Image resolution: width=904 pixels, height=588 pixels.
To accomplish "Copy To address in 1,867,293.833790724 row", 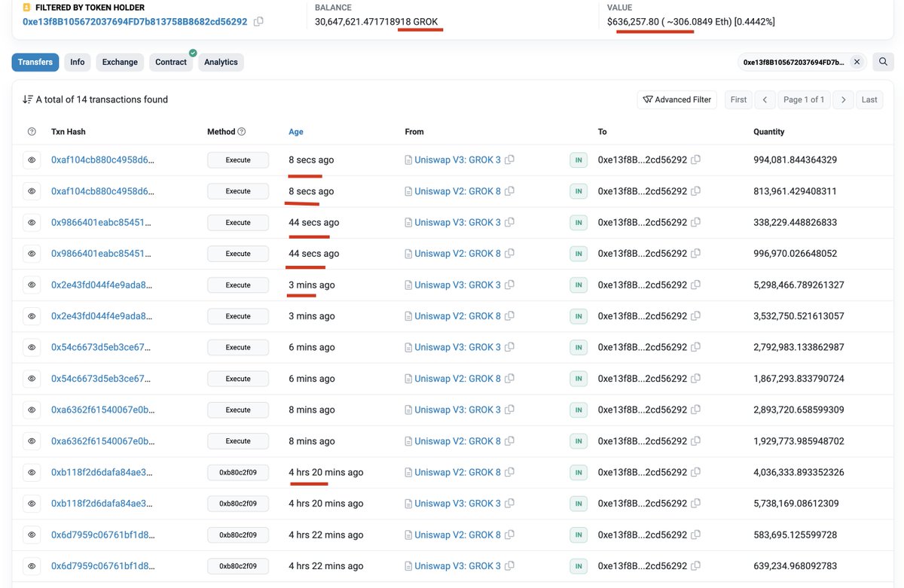I will coord(695,379).
